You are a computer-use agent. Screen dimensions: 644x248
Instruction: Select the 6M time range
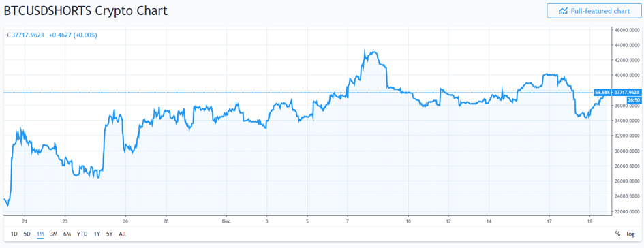pyautogui.click(x=67, y=234)
